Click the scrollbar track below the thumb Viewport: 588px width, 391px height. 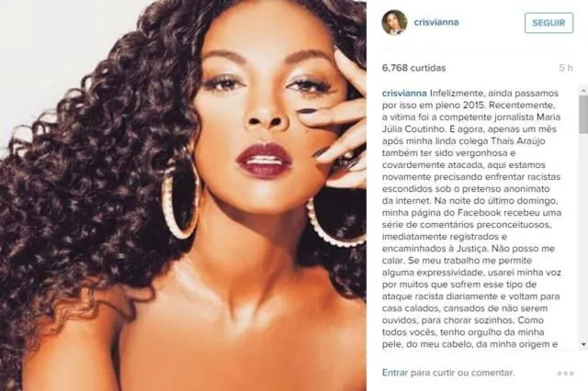pyautogui.click(x=583, y=236)
